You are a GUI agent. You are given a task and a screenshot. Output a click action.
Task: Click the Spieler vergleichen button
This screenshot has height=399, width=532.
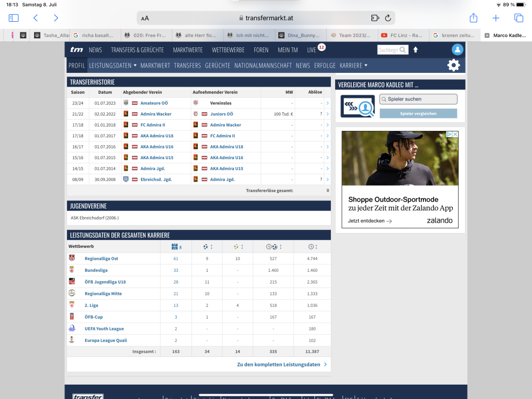pos(418,113)
